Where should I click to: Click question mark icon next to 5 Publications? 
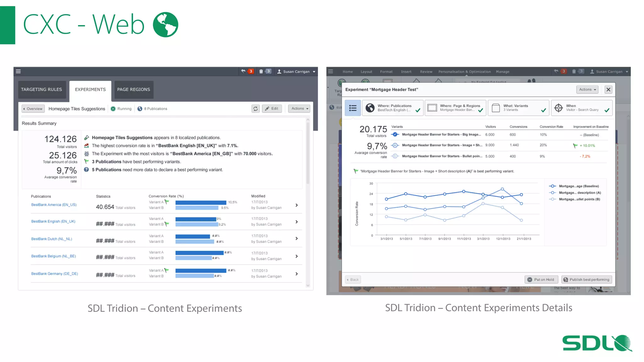[x=86, y=170]
